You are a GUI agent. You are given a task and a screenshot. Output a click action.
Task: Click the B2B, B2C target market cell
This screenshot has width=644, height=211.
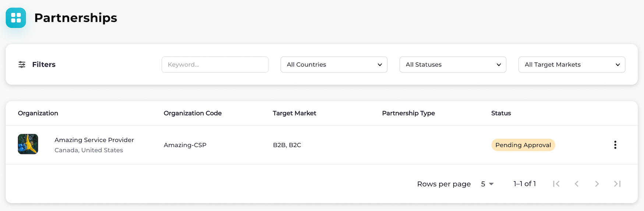(x=287, y=145)
